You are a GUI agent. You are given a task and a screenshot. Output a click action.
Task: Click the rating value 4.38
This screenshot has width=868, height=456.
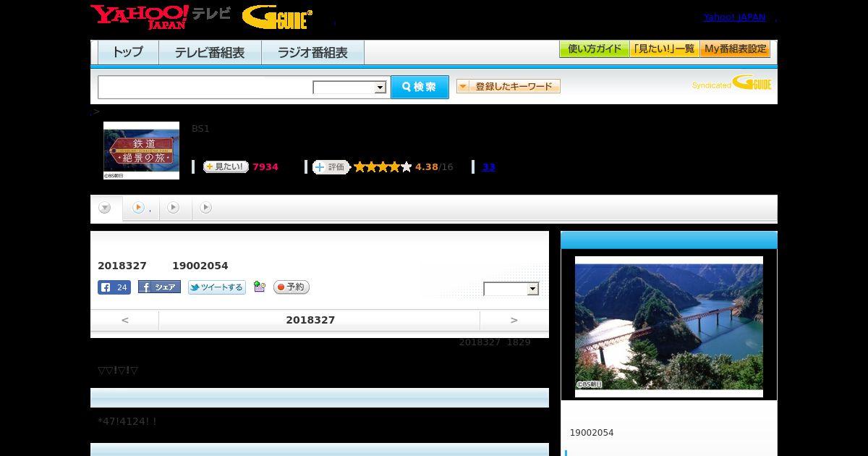click(427, 167)
